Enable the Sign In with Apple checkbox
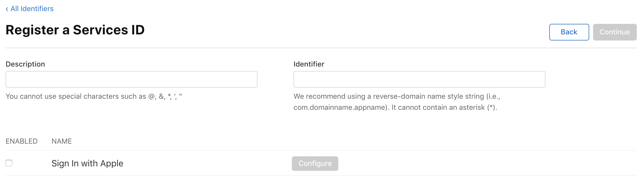Screen dimensions: 644x183 click(x=9, y=163)
